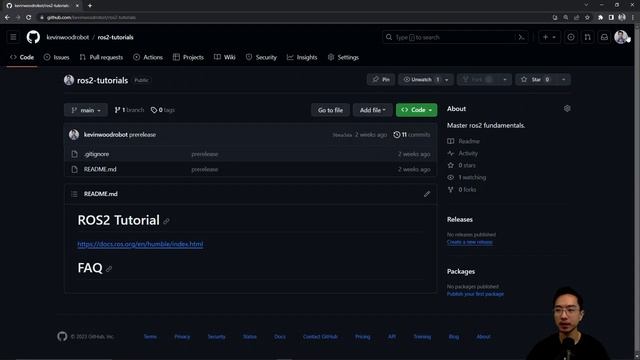Switch to the Code tab
This screenshot has height=360, width=640.
click(22, 57)
